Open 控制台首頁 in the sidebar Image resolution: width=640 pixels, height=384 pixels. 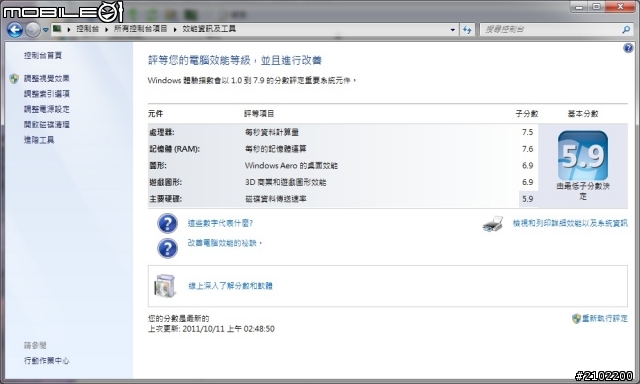(x=43, y=55)
